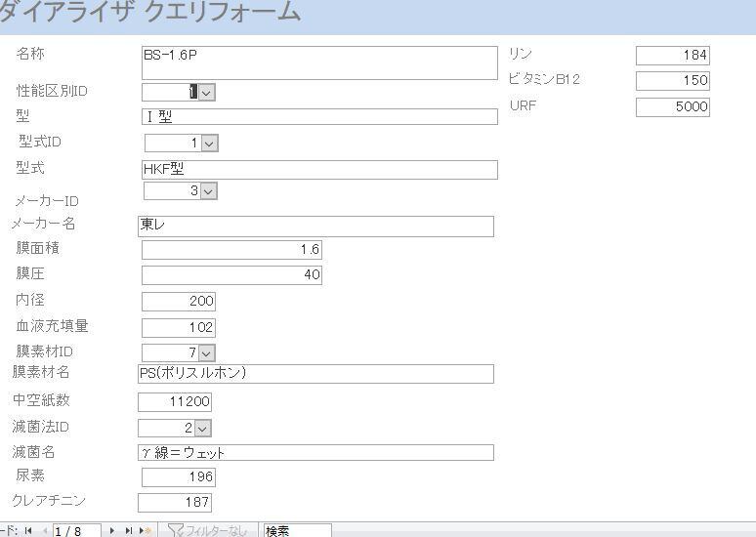Focus the ビタミンB12 value field
This screenshot has height=537, width=756.
(x=672, y=81)
